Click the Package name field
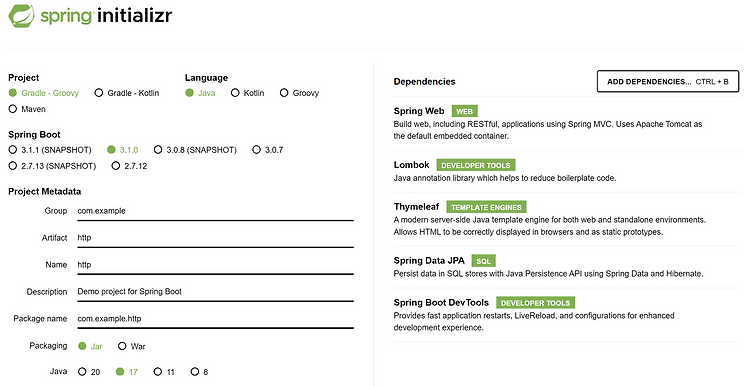Viewport: 750px width, 386px height. [215, 319]
